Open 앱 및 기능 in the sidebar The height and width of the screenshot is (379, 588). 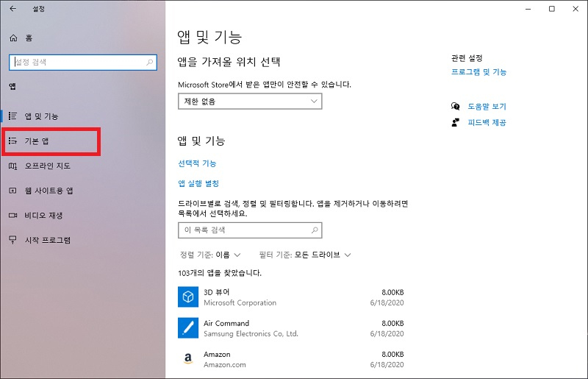click(x=42, y=116)
